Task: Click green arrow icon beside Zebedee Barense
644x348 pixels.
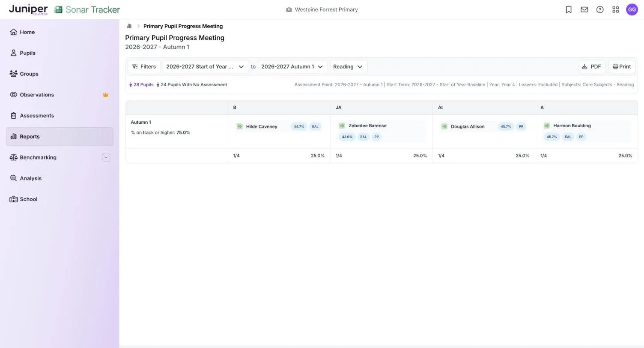Action: pos(342,126)
